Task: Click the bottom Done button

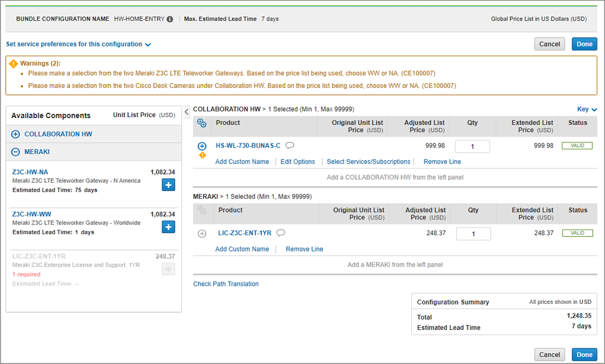Action: [x=584, y=355]
